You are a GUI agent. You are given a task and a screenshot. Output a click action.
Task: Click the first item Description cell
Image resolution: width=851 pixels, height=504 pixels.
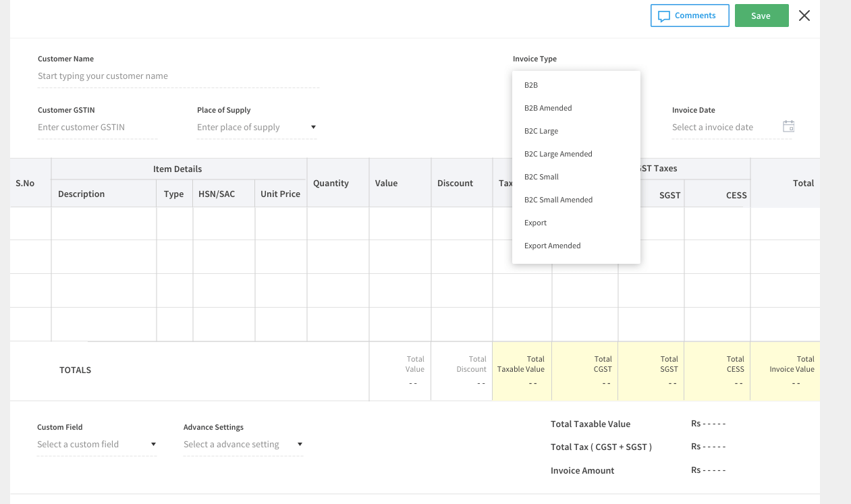103,223
